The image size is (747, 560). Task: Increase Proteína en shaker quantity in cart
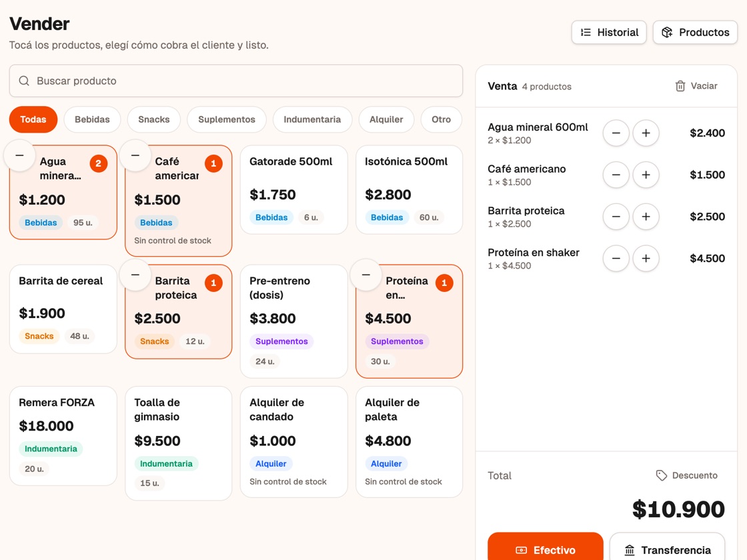pyautogui.click(x=646, y=259)
